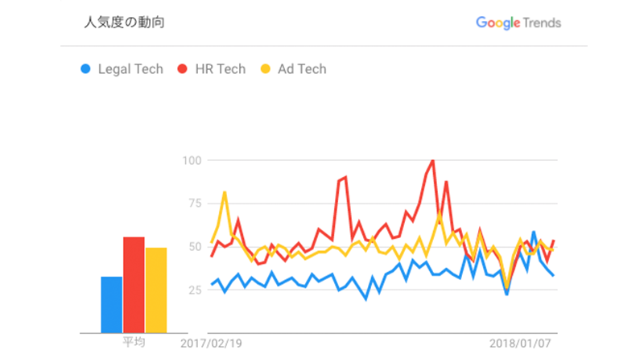Click the yellow Ad Tech average bar

pyautogui.click(x=156, y=290)
